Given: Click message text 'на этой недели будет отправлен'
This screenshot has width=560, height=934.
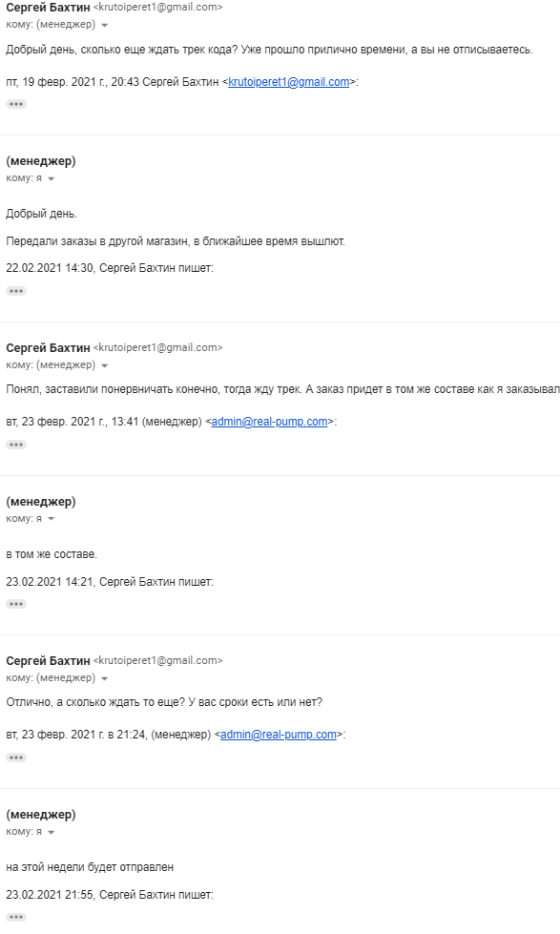Looking at the screenshot, I should 90,867.
